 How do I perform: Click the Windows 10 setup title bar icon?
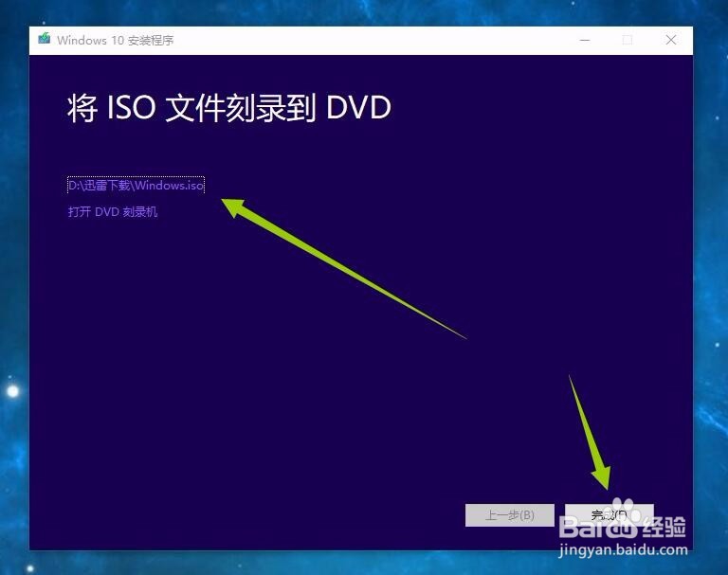click(45, 39)
